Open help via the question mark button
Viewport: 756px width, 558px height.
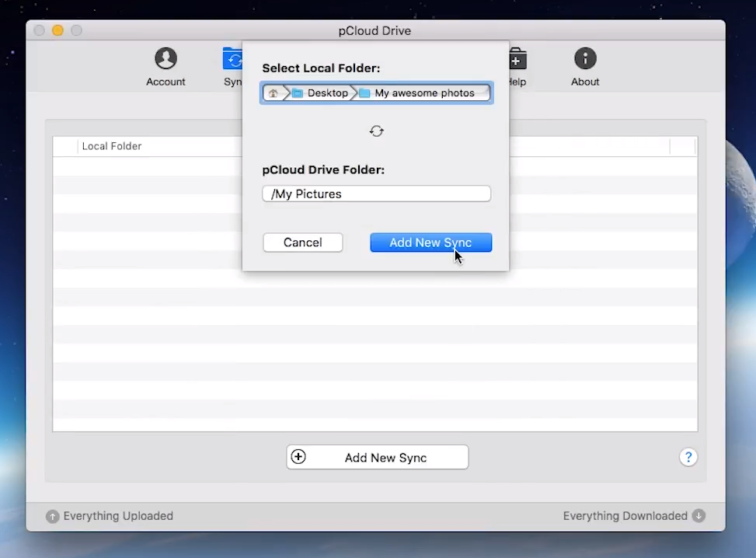(688, 457)
